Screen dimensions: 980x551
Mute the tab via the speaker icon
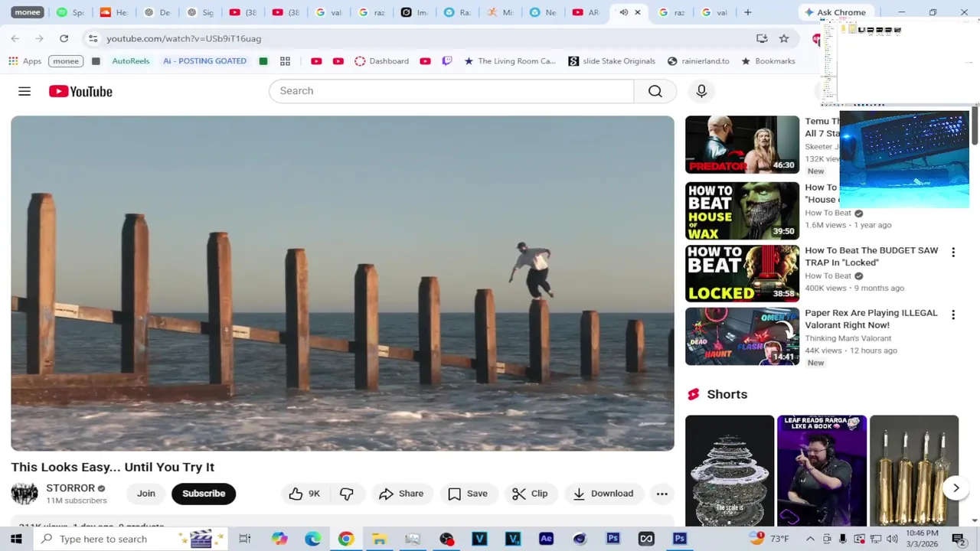tap(623, 12)
